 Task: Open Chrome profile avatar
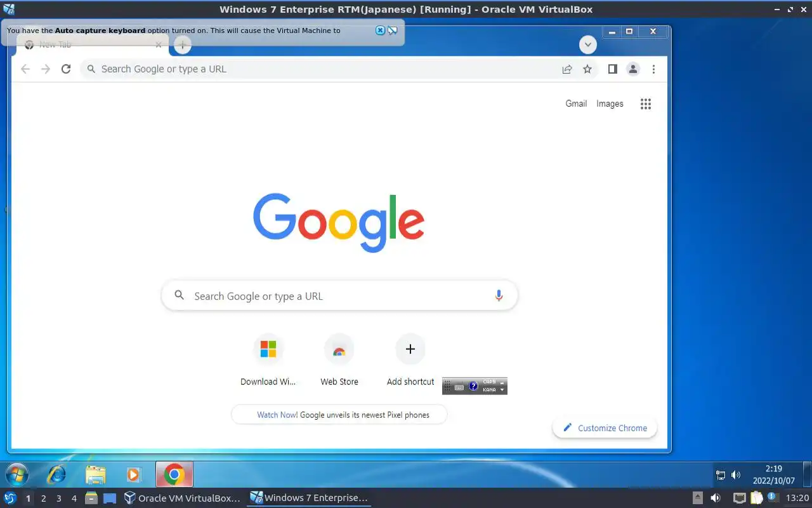pos(632,69)
